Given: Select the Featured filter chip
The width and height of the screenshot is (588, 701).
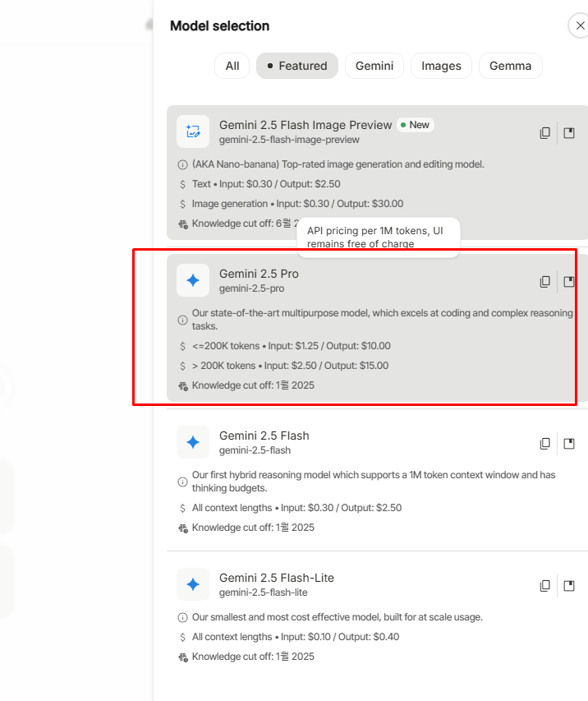Looking at the screenshot, I should click(297, 66).
